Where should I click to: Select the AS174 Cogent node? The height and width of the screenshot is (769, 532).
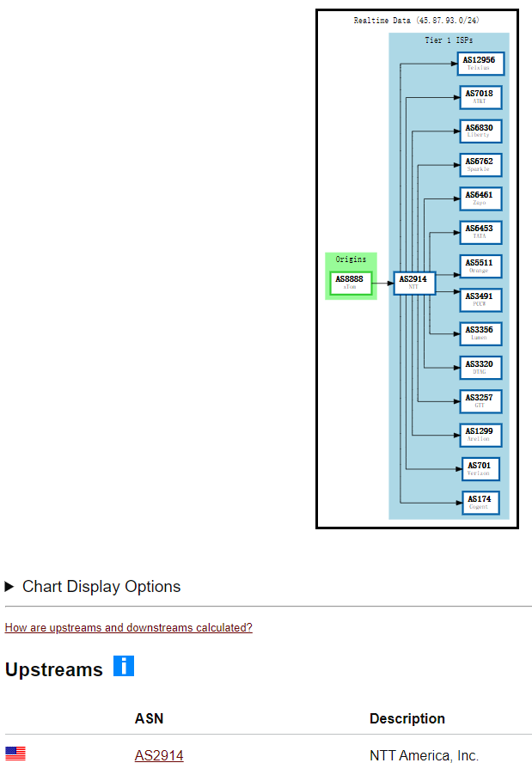480,503
